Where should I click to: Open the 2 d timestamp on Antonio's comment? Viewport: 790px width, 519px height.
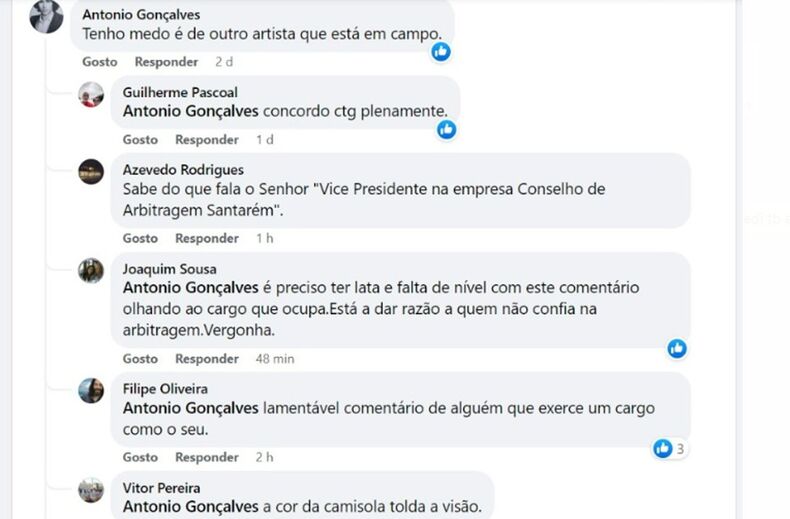pyautogui.click(x=224, y=62)
